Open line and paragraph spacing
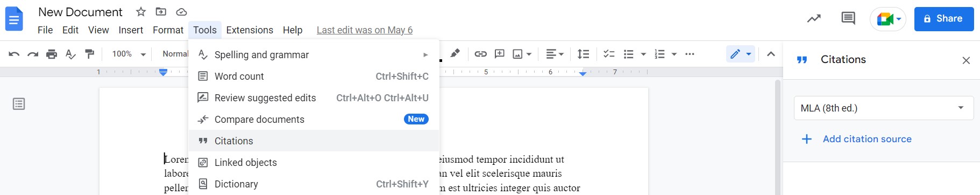Image resolution: width=980 pixels, height=195 pixels. tap(583, 54)
